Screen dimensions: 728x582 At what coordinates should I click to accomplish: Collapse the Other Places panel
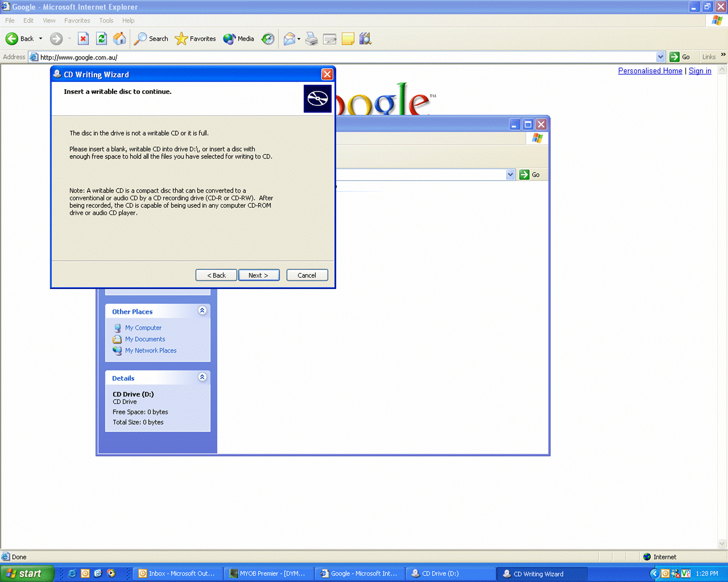click(x=202, y=310)
